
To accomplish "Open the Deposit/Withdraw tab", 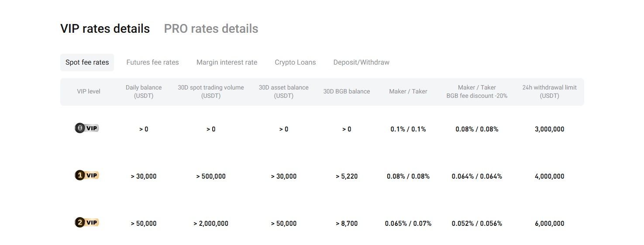I will (x=361, y=62).
